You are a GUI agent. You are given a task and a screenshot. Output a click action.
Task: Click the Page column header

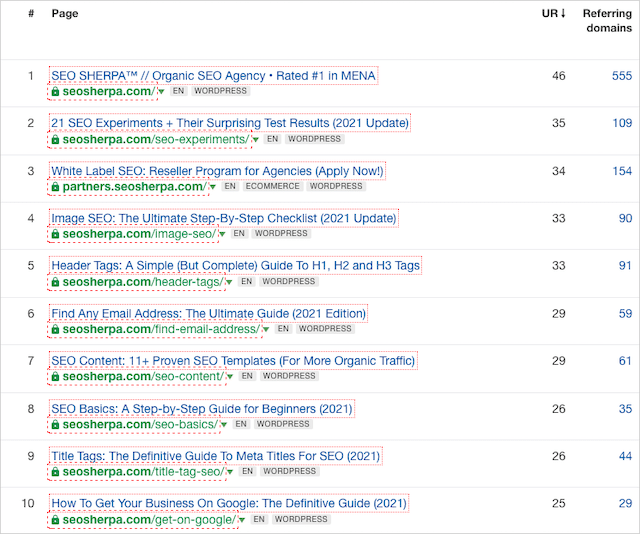coord(64,13)
